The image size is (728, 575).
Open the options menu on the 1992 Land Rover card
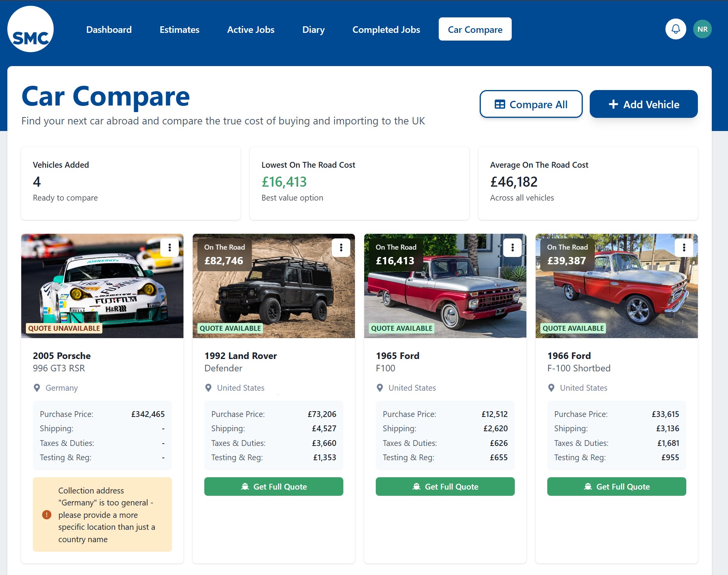point(341,248)
